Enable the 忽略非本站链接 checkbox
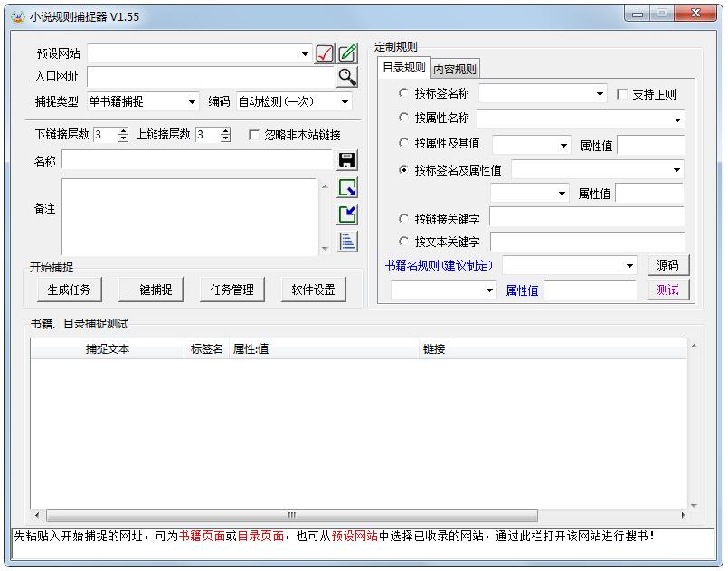 coord(254,135)
